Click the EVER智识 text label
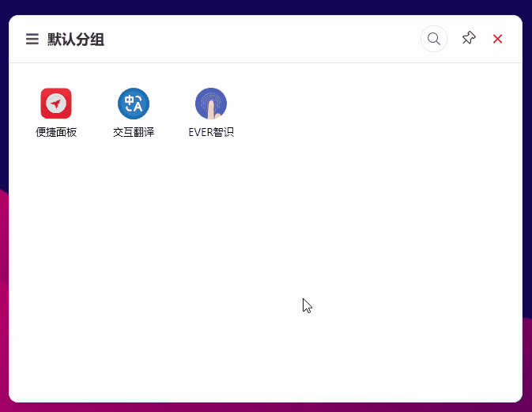The image size is (532, 412). (211, 132)
